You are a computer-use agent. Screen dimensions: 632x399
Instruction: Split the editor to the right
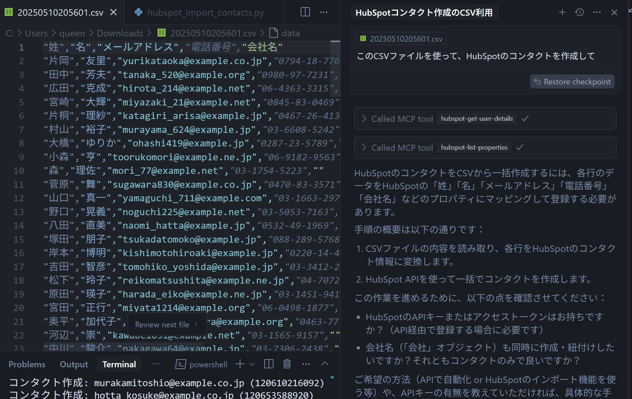[305, 12]
